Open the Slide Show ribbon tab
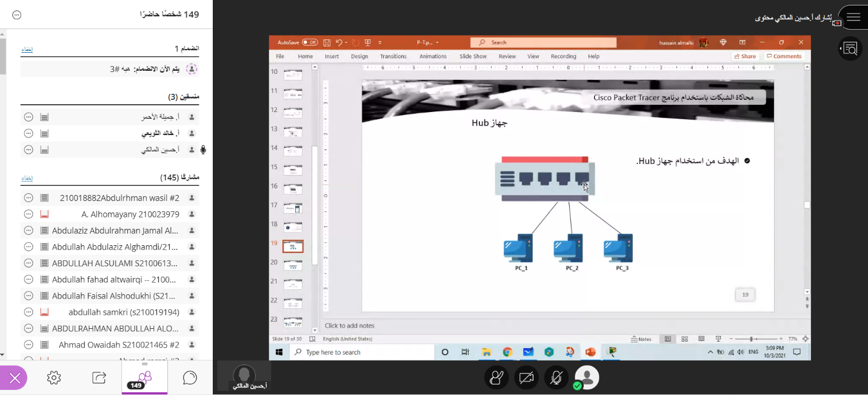 (473, 56)
